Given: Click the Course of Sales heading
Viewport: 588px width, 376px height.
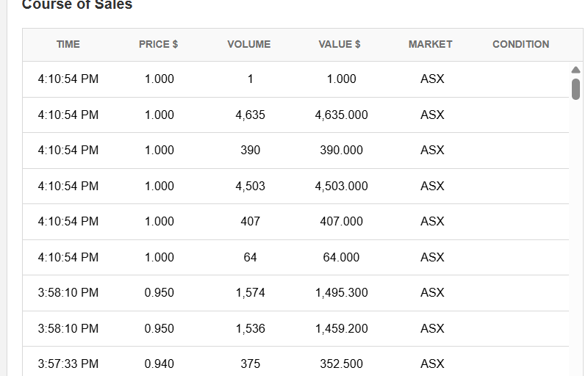Looking at the screenshot, I should pyautogui.click(x=77, y=4).
